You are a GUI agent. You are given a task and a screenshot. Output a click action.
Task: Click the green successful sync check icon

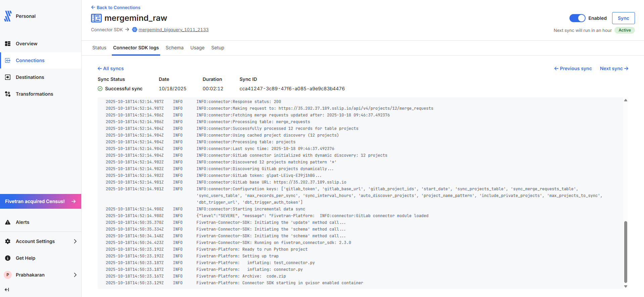point(100,89)
